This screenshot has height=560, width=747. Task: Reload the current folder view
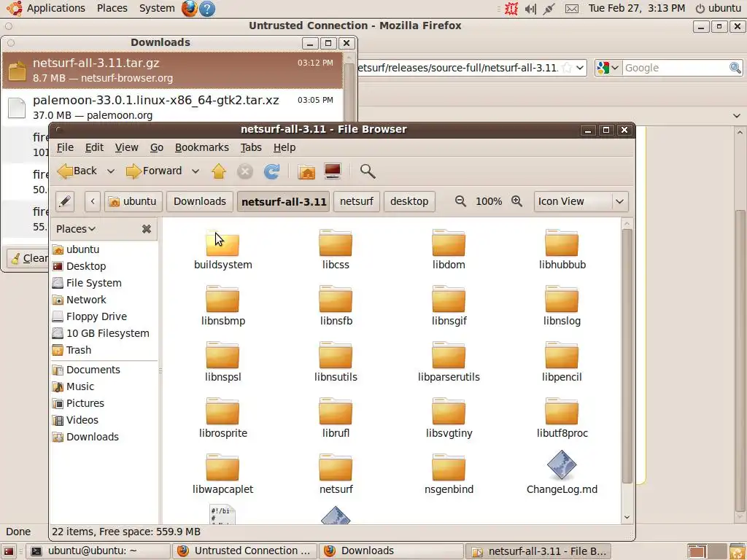pyautogui.click(x=272, y=171)
